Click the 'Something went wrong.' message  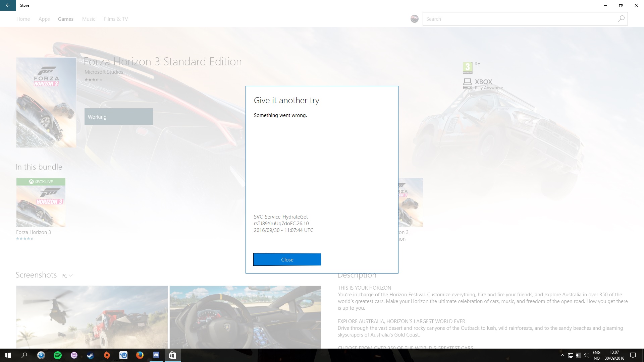click(x=280, y=115)
